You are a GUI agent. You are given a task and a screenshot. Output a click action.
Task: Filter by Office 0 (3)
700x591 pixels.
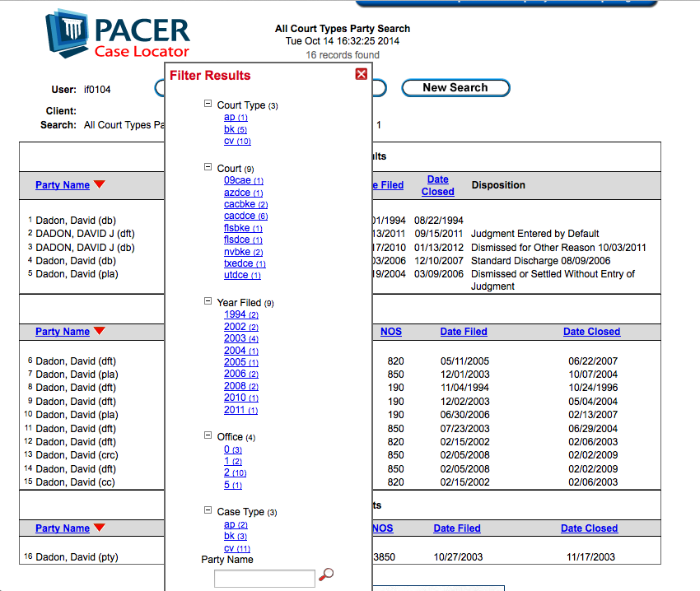coord(233,449)
